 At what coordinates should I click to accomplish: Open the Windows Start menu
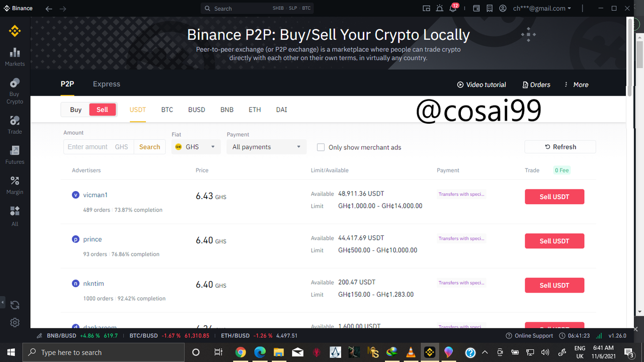pyautogui.click(x=11, y=352)
